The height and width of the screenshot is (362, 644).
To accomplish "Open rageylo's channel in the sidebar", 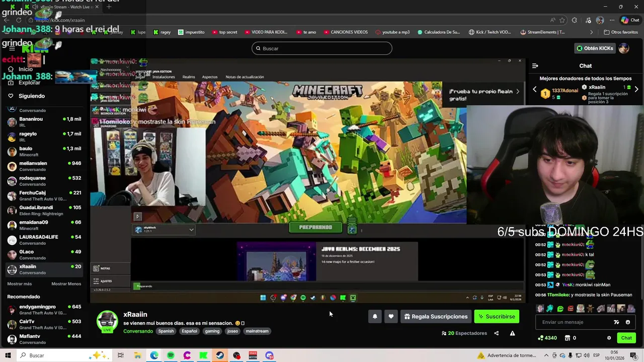I will 44,137.
